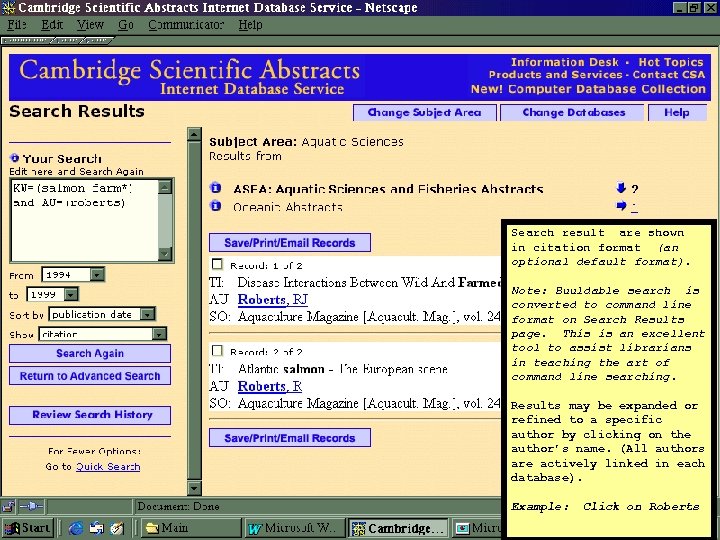The width and height of the screenshot is (720, 540).
Task: Click the Oceanic Abstracts result count link
Action: coord(634,208)
